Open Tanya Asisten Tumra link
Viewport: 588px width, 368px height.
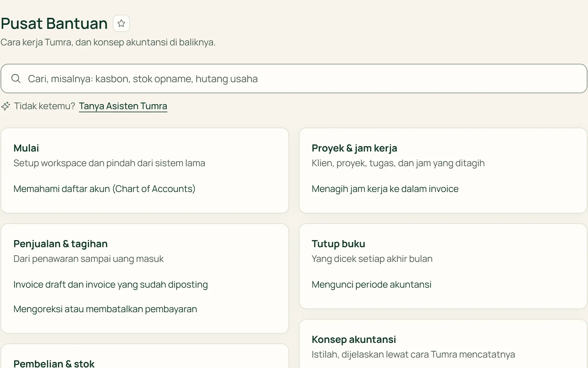(x=123, y=106)
